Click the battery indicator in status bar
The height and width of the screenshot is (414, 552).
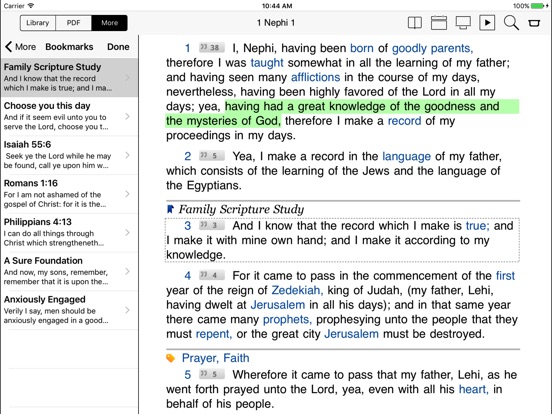pos(537,6)
